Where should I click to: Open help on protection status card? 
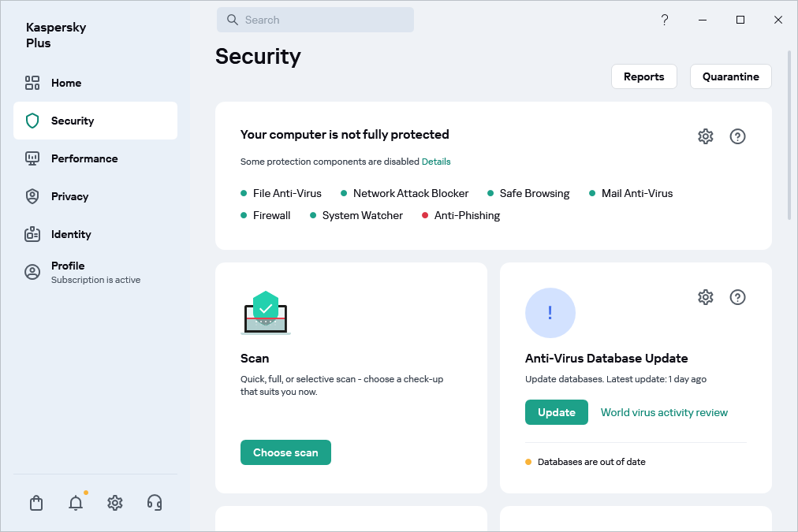coord(737,136)
